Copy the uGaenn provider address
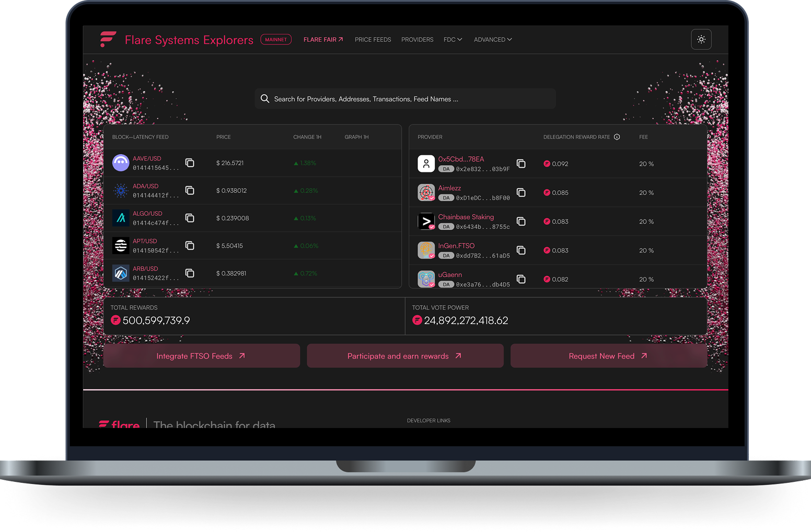The height and width of the screenshot is (532, 811). tap(521, 279)
